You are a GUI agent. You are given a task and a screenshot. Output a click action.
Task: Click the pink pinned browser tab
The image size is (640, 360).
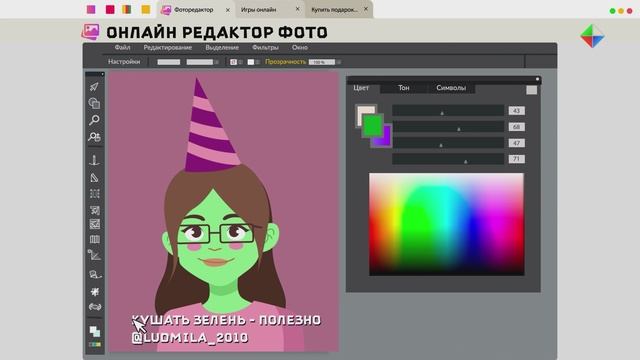91,9
